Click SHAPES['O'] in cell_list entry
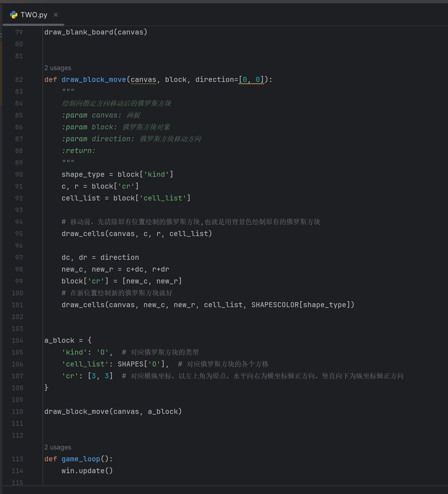448x494 pixels. coord(141,364)
